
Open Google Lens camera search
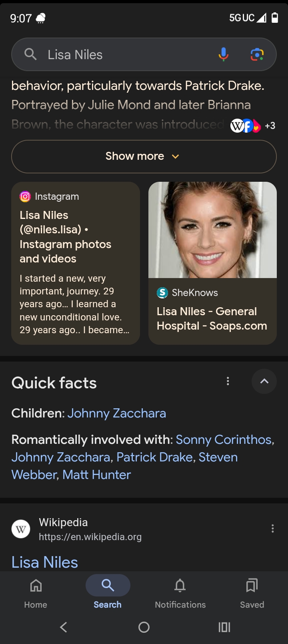pyautogui.click(x=257, y=54)
